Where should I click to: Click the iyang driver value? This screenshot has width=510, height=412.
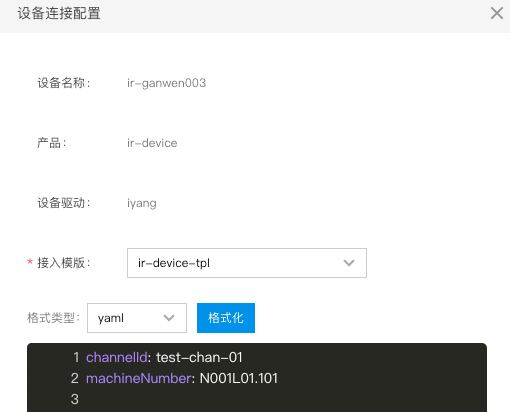point(142,203)
